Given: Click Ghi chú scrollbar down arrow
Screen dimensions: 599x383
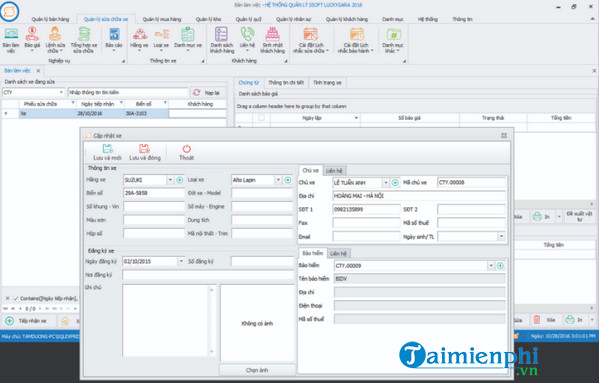Looking at the screenshot, I should 212,352.
